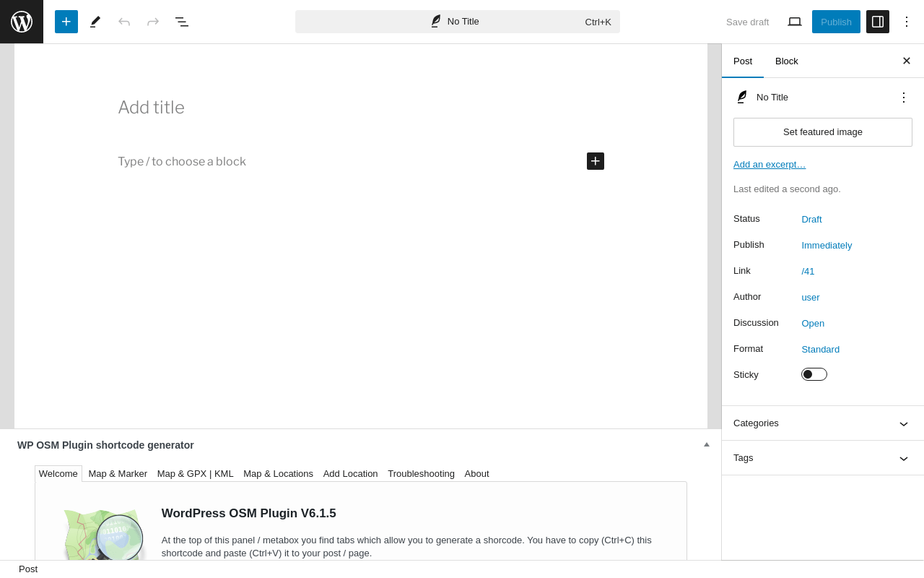
Task: Select the Edit pencil tool
Action: click(x=95, y=22)
